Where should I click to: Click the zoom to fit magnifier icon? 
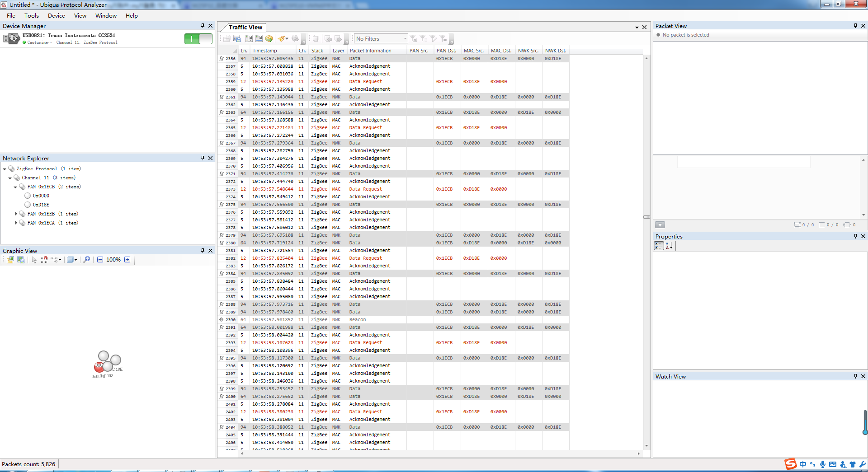click(x=87, y=260)
